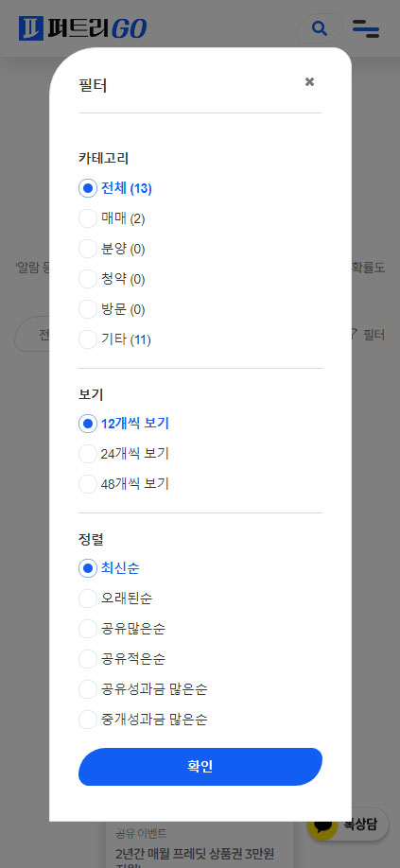Click the 필터 button behind dialog
This screenshot has width=400, height=868.
coord(370,335)
